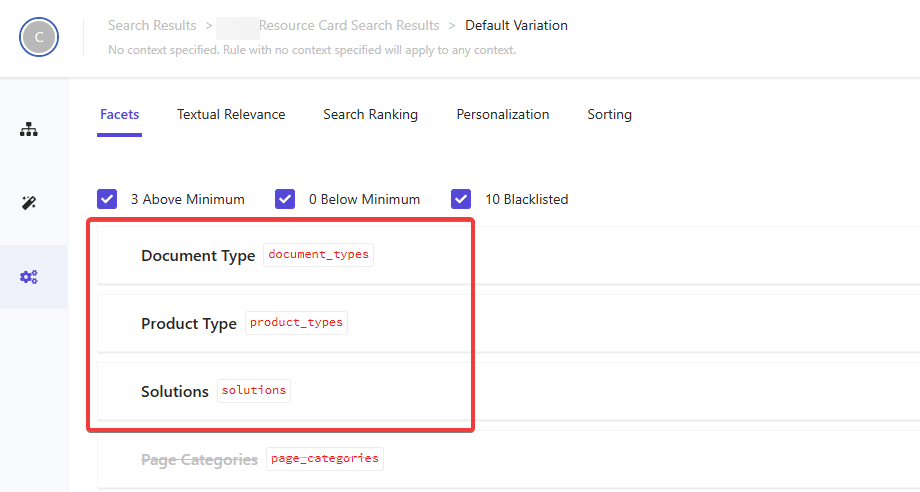Screen dimensions: 920x492
Task: Switch to the Textual Relevance tab
Action: 231,115
